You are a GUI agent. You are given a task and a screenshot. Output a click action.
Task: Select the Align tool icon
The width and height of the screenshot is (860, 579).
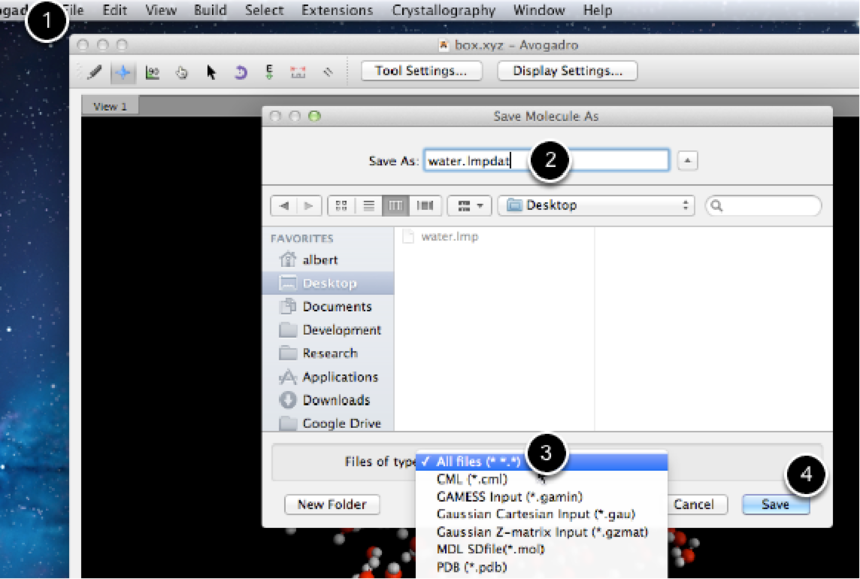[327, 72]
